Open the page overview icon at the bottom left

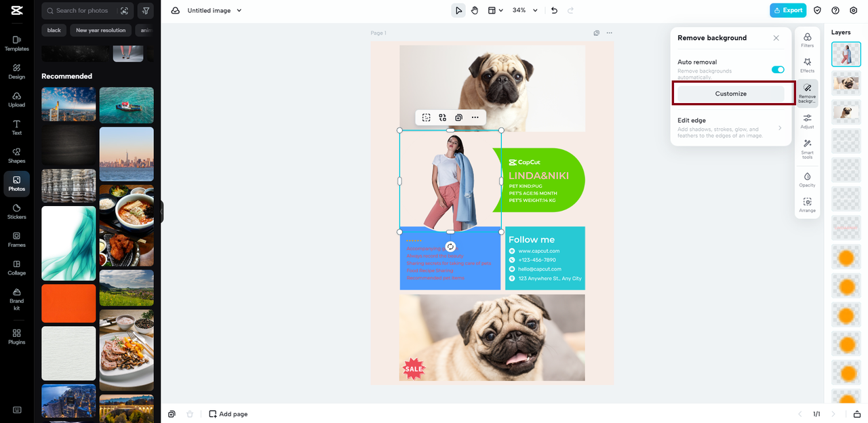(x=172, y=414)
